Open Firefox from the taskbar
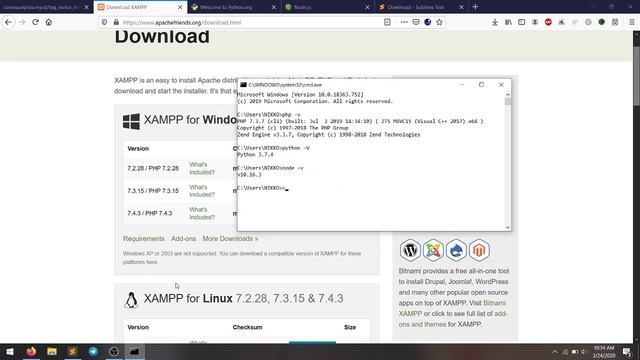Screen dimensions: 640x360 point(31,351)
